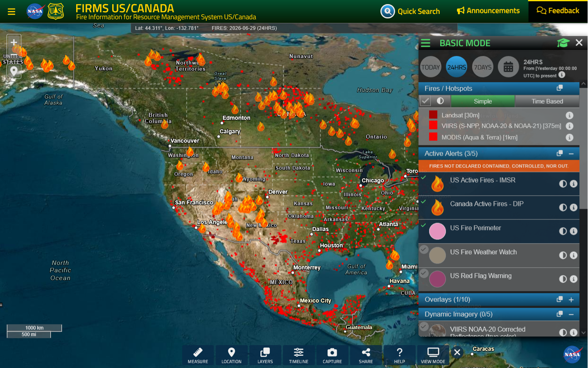Share the current map view

[x=366, y=355]
